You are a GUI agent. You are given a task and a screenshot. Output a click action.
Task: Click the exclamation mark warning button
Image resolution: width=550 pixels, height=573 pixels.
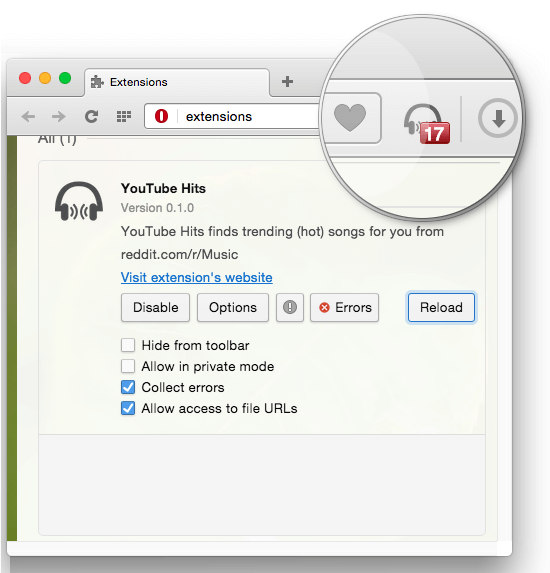click(290, 307)
